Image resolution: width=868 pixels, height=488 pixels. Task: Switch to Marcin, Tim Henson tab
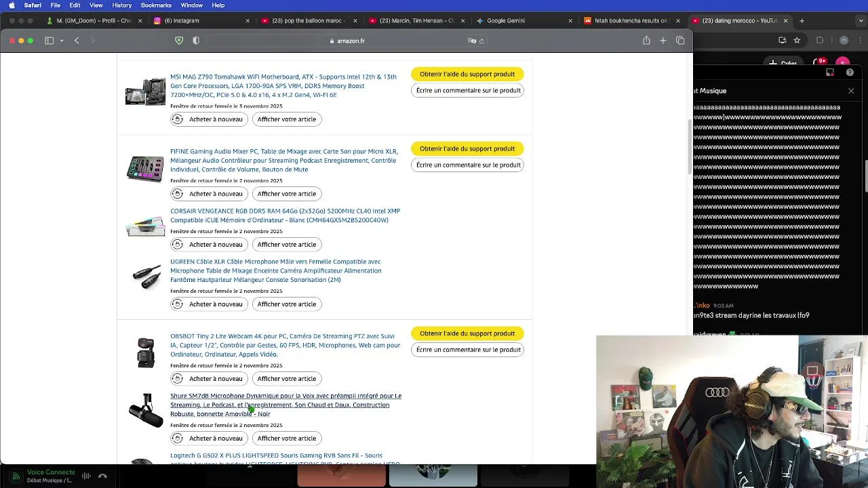point(416,21)
